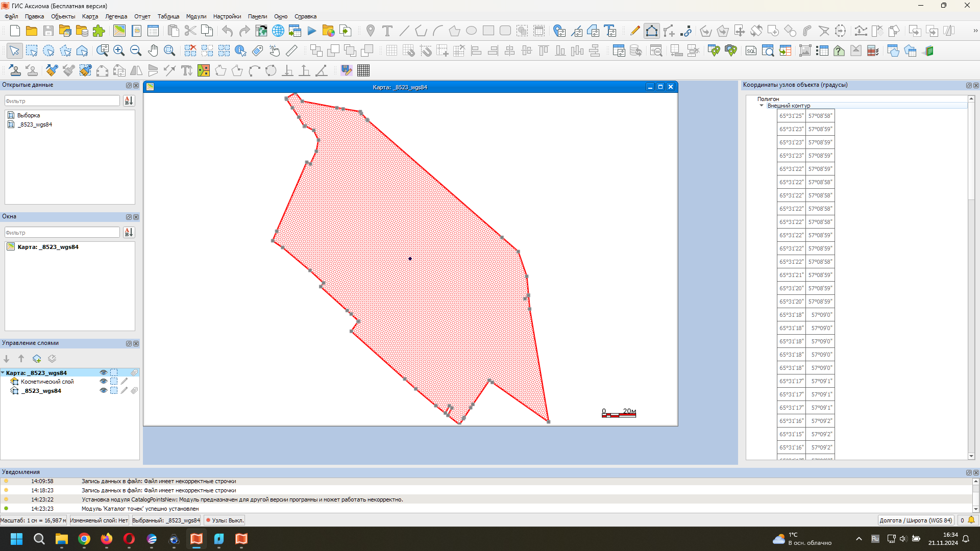This screenshot has height=551, width=980.
Task: Select the point marker drawing tool
Action: coord(371,31)
